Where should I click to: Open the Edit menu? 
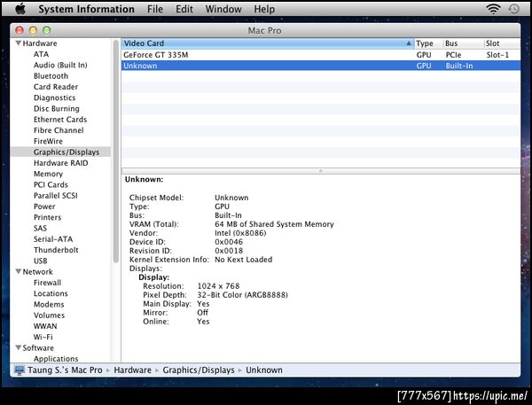coord(184,9)
